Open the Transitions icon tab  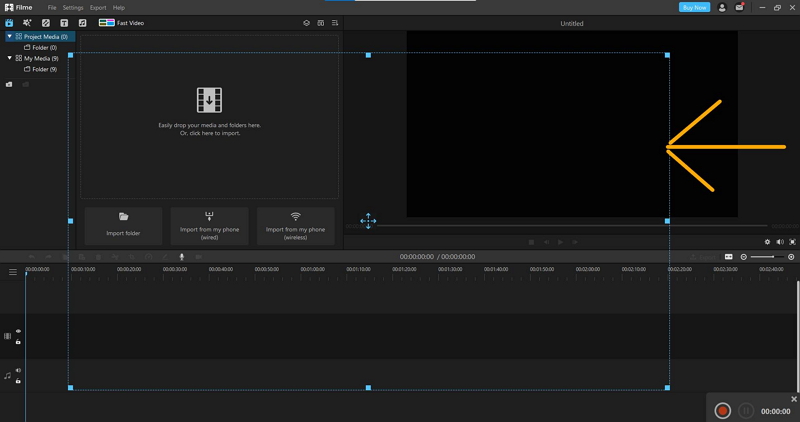point(45,23)
